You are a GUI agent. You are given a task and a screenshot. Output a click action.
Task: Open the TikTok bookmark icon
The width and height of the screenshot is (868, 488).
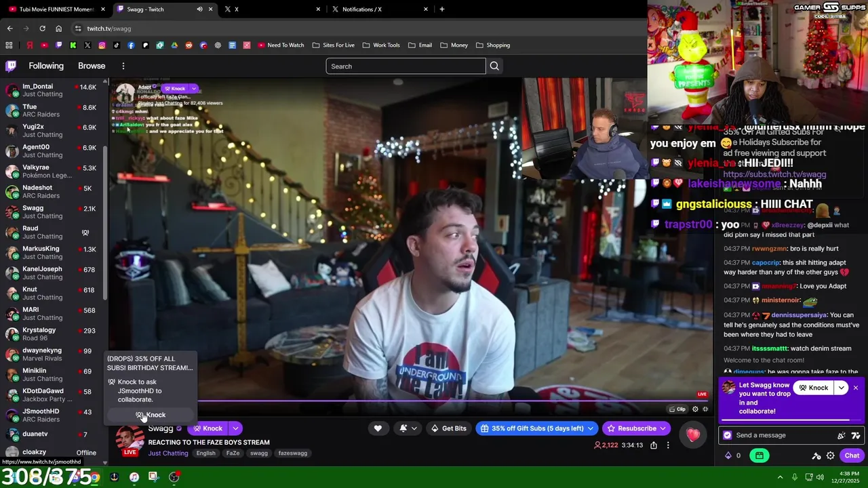[x=117, y=45]
